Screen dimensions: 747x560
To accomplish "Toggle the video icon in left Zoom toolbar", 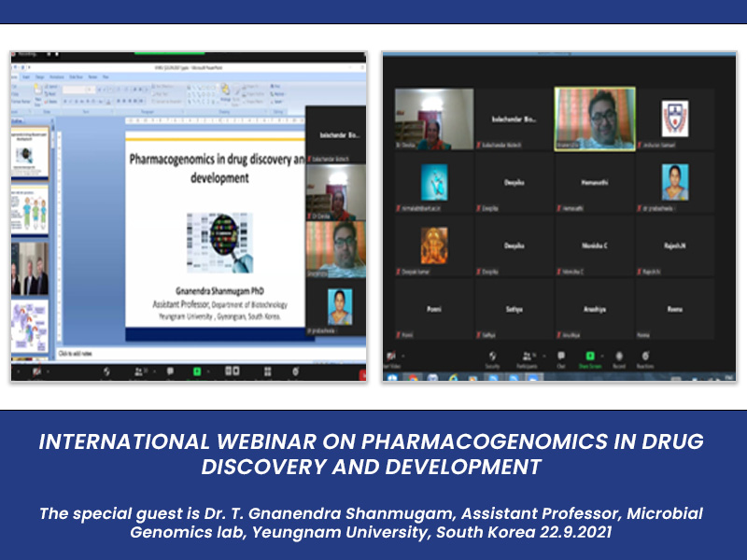I will pos(37,372).
